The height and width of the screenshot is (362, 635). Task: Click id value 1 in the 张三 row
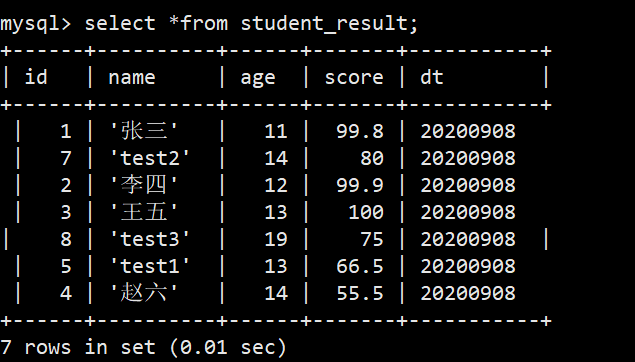(x=66, y=131)
